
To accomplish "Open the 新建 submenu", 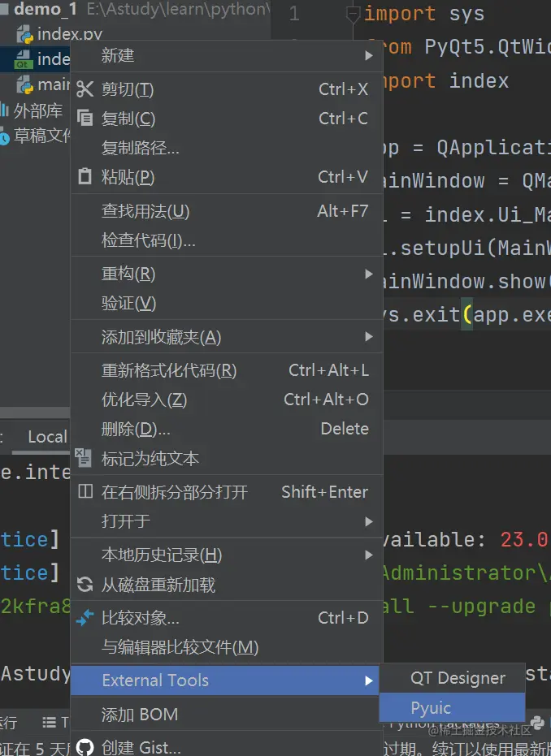I will (x=226, y=55).
